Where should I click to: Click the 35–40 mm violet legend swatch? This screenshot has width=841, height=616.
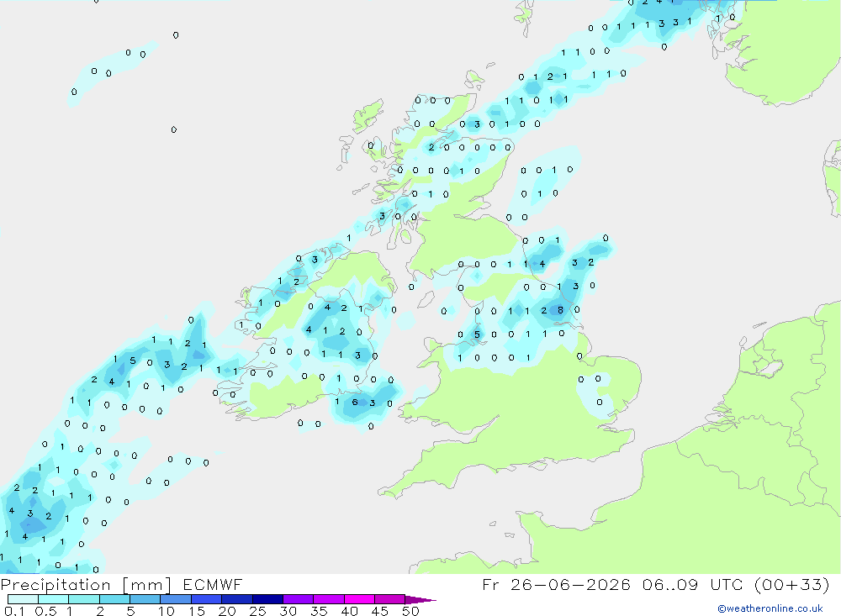(329, 599)
